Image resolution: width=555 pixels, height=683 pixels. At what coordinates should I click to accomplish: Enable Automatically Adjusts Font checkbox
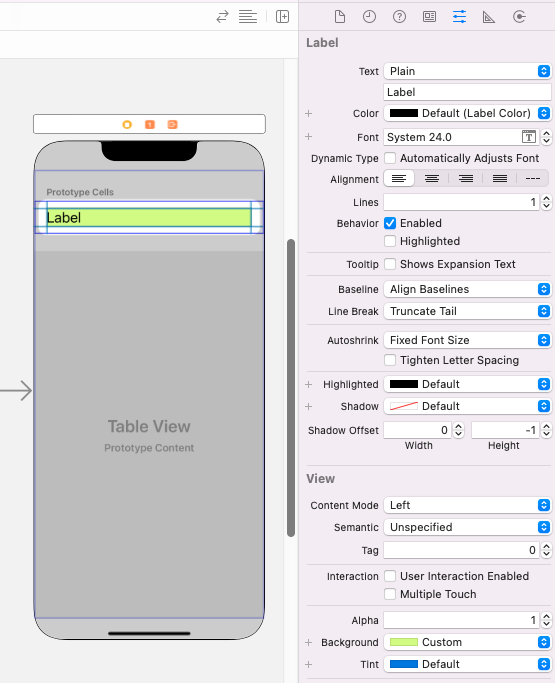click(390, 158)
